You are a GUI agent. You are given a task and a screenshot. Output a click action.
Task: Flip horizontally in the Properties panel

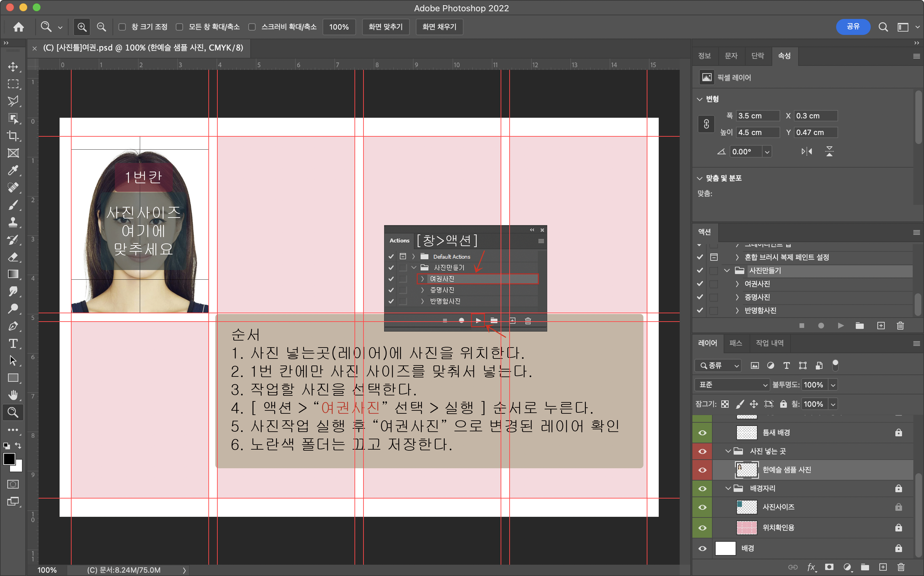point(806,152)
